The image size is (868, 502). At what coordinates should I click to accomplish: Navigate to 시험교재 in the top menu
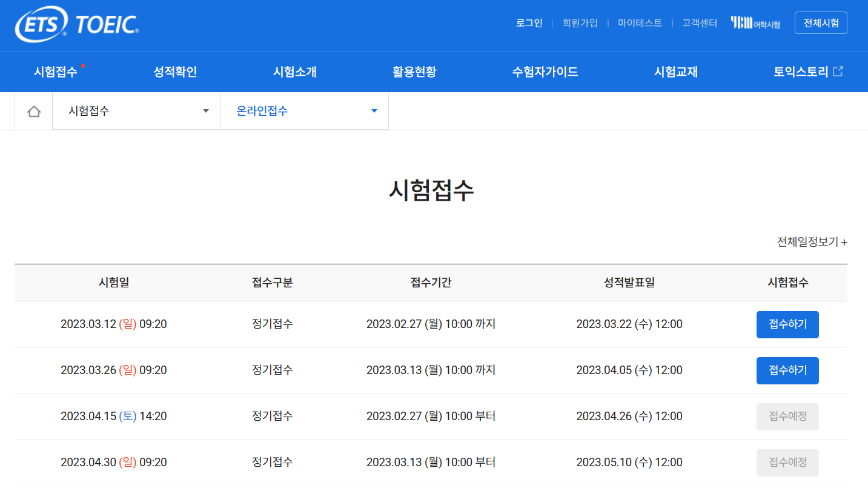click(x=675, y=72)
